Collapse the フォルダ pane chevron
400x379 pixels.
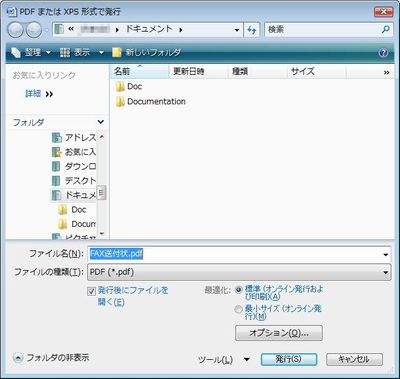point(100,122)
